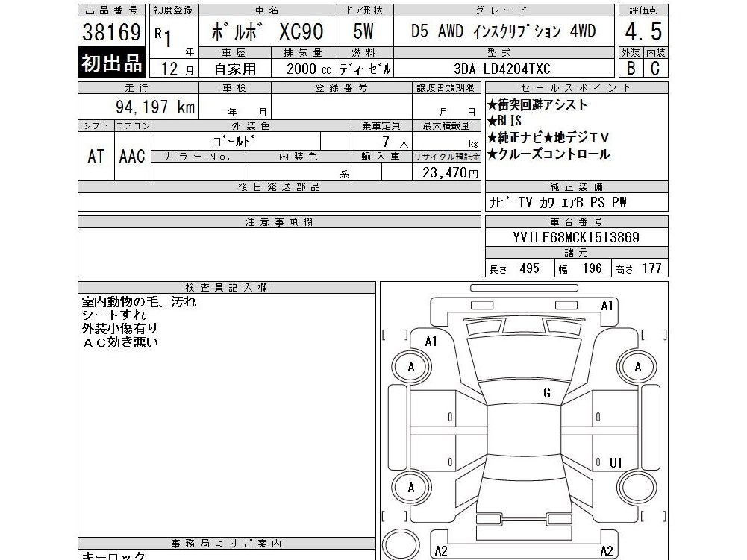
Task: Click fuel type ディーゼル
Action: point(365,69)
